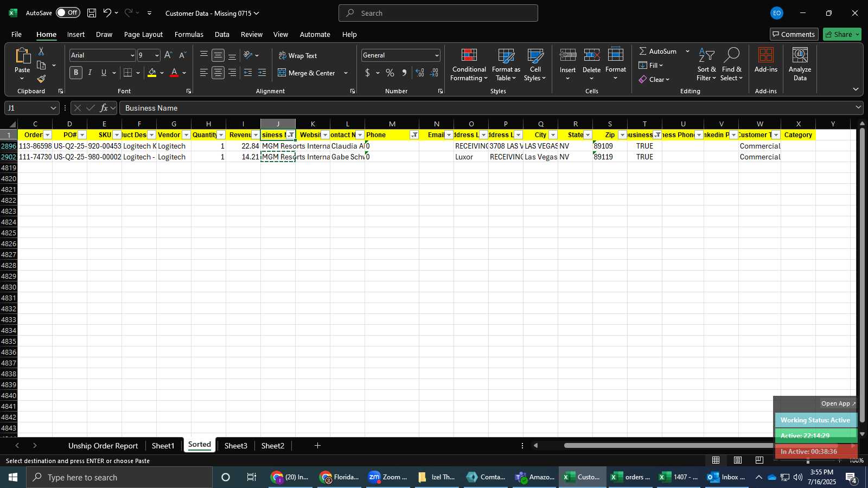This screenshot has width=868, height=488.
Task: Open Zoom app from taskbar
Action: (388, 477)
